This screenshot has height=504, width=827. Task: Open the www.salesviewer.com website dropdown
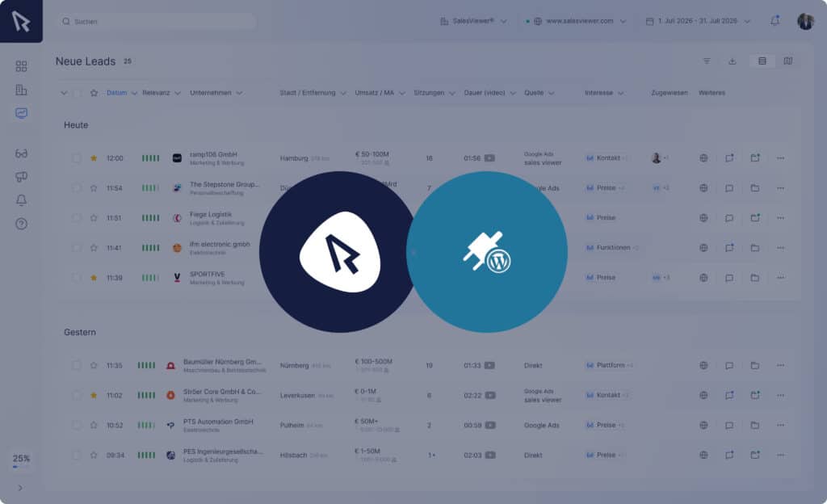(580, 21)
